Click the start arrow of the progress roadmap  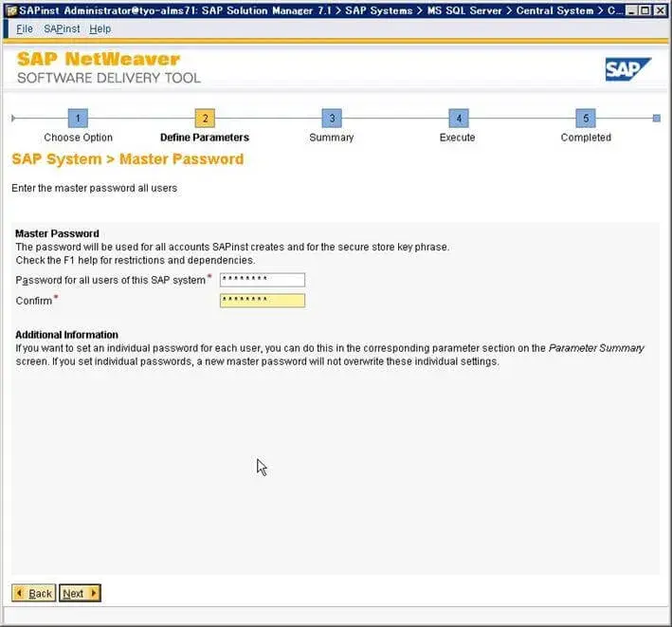click(x=13, y=118)
